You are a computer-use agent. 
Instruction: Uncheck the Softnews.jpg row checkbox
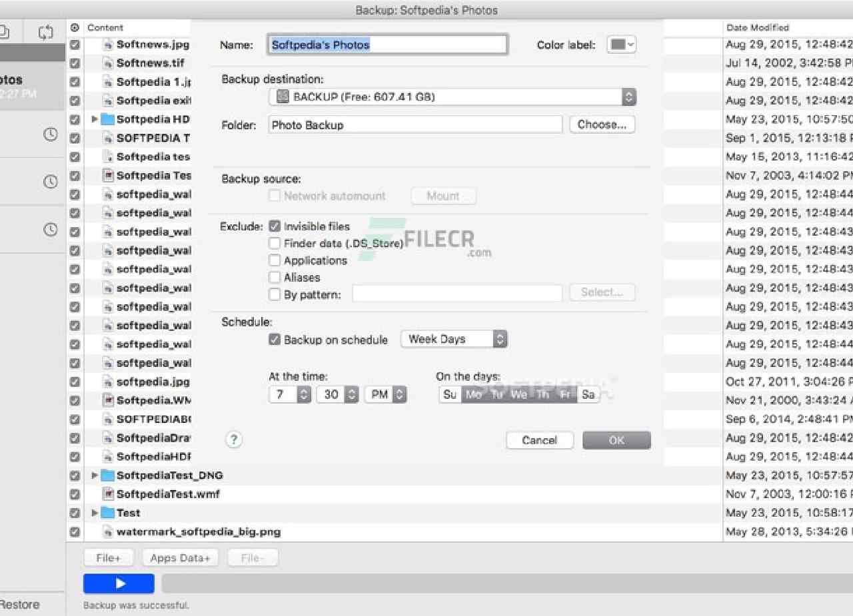[x=75, y=45]
